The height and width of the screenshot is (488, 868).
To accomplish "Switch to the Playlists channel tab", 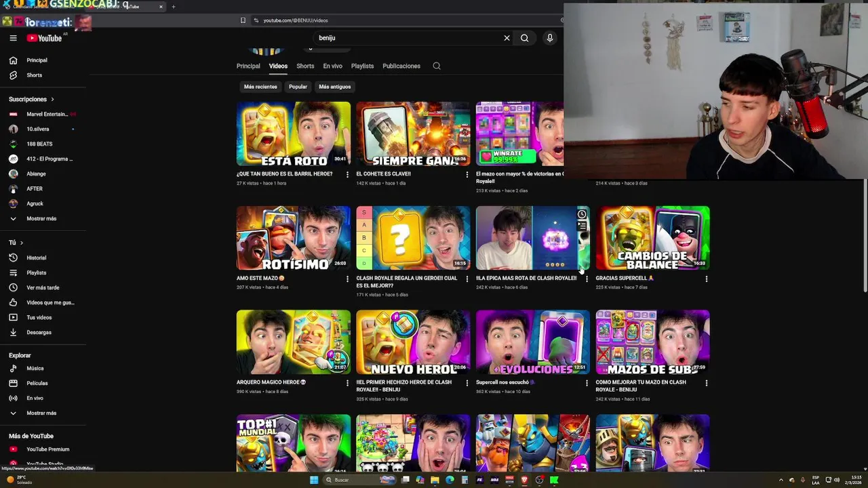I will click(362, 66).
